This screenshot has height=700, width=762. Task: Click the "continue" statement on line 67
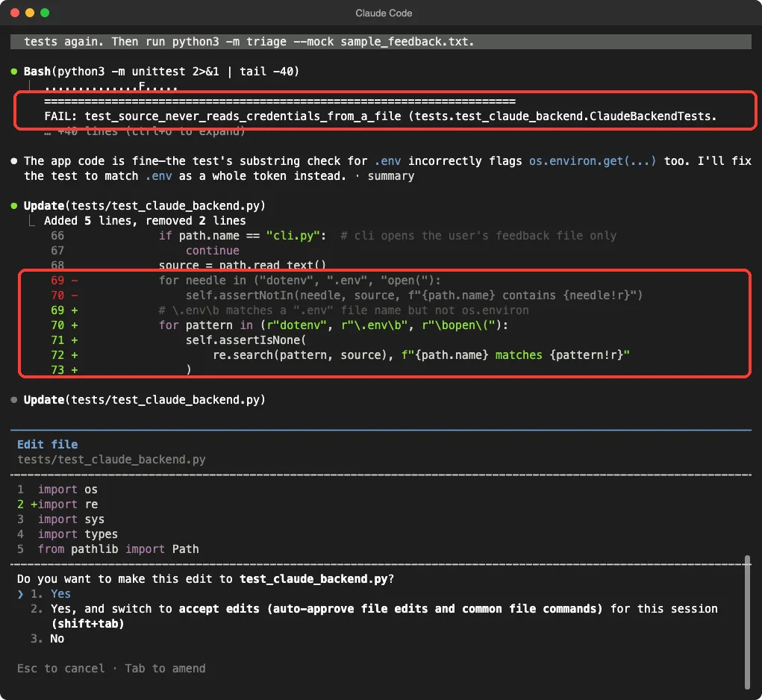213,251
